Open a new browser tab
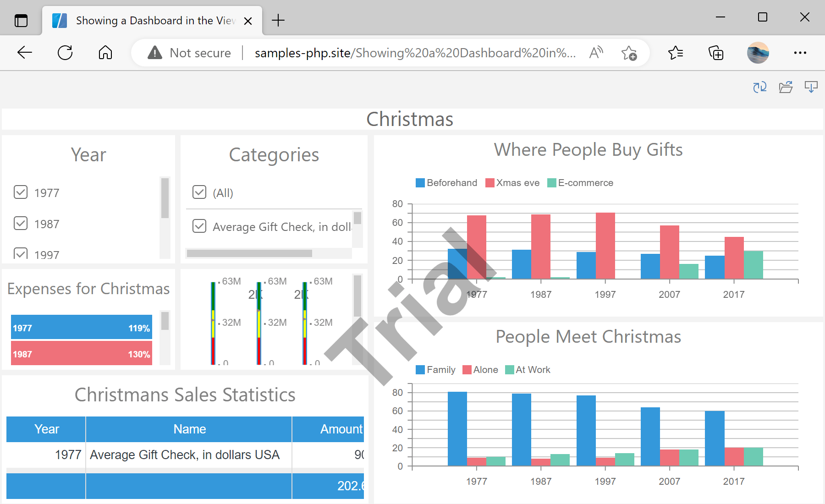 (x=277, y=20)
